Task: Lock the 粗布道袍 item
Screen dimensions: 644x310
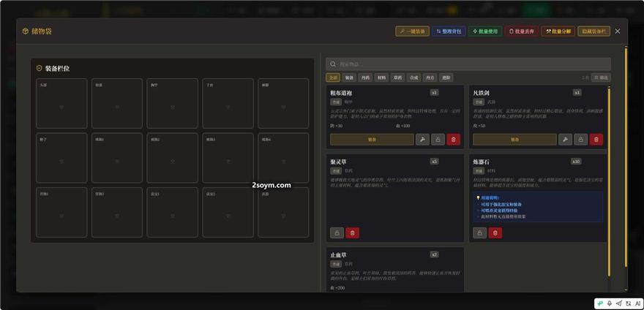Action: pyautogui.click(x=438, y=140)
